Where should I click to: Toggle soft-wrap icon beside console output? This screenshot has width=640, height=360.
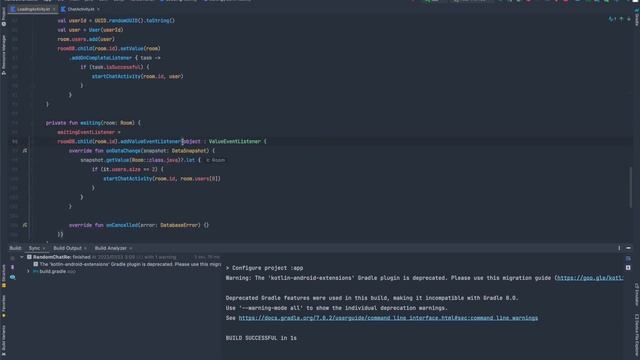click(628, 259)
